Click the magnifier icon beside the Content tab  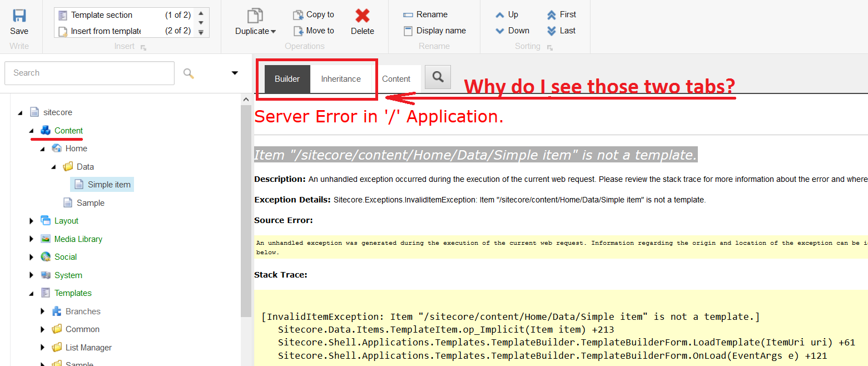[x=438, y=77]
